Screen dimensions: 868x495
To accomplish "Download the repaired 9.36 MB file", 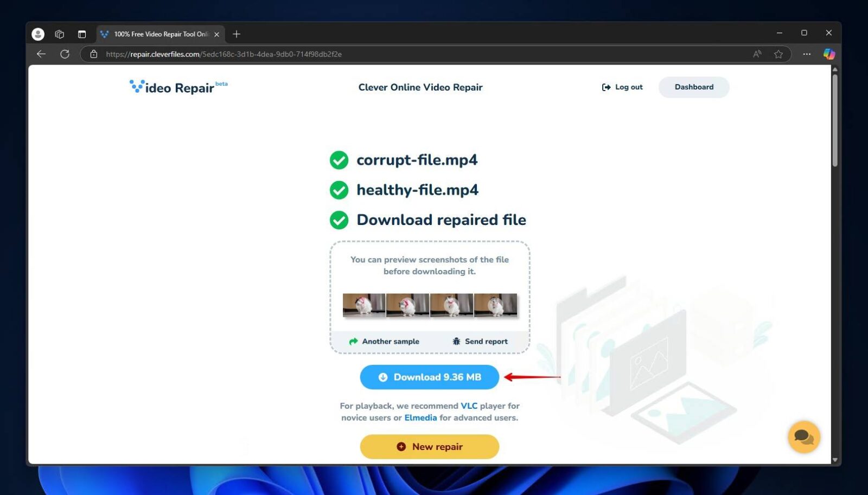I will [429, 377].
